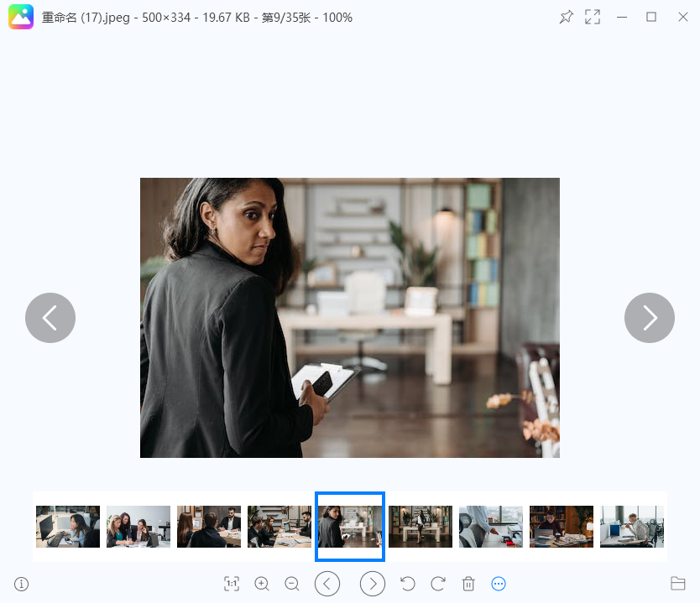This screenshot has width=700, height=603.
Task: Select the 1:1 actual size icon
Action: pyautogui.click(x=232, y=584)
